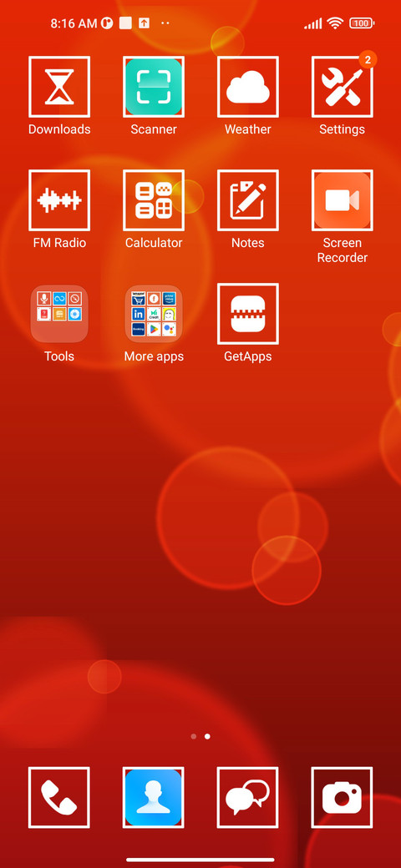
Task: Launch the FM Radio app
Action: tap(59, 200)
